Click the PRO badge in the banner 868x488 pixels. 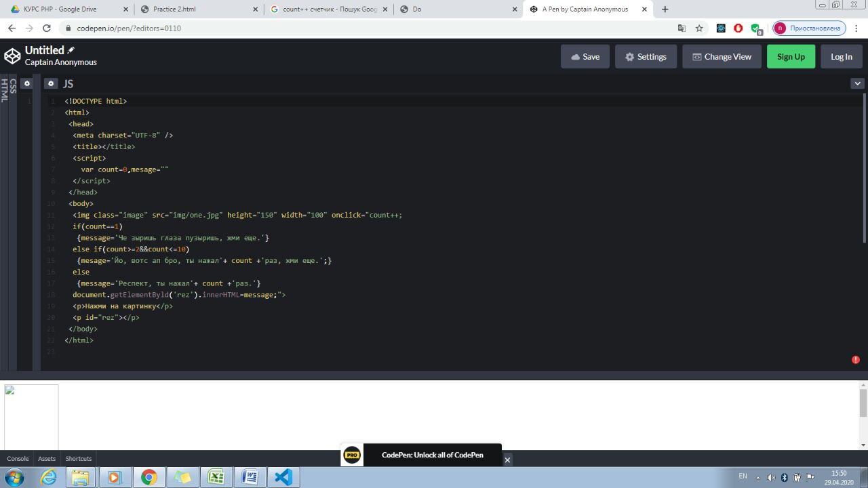pyautogui.click(x=352, y=455)
